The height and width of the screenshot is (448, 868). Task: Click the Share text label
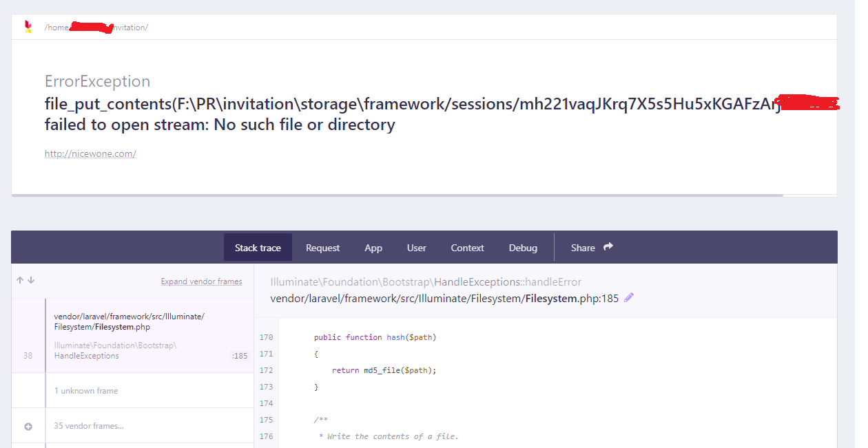pyautogui.click(x=583, y=248)
